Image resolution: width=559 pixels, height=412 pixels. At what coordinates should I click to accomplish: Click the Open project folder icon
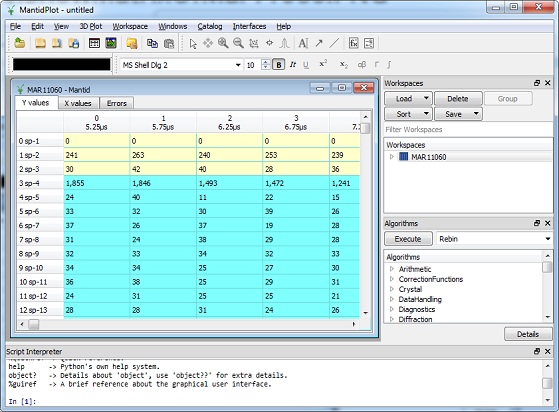tap(40, 43)
